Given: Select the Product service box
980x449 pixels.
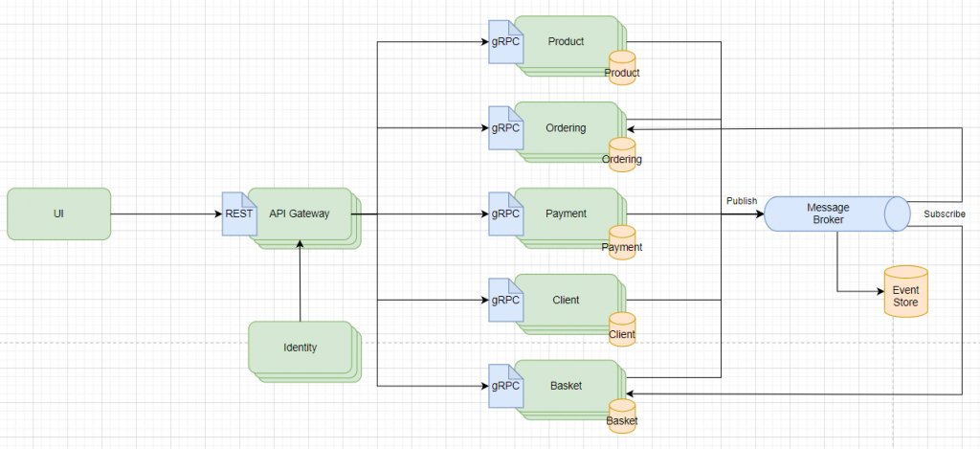Looking at the screenshot, I should [570, 46].
